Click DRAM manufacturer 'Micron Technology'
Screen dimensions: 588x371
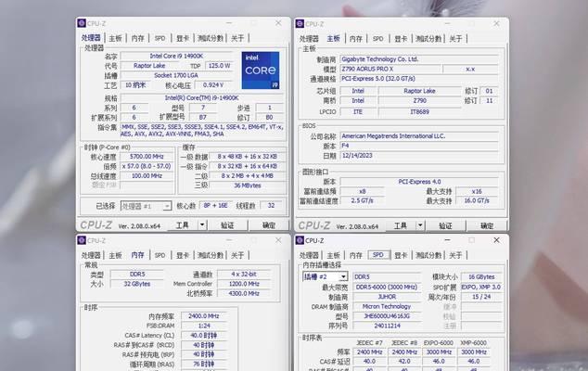[387, 306]
